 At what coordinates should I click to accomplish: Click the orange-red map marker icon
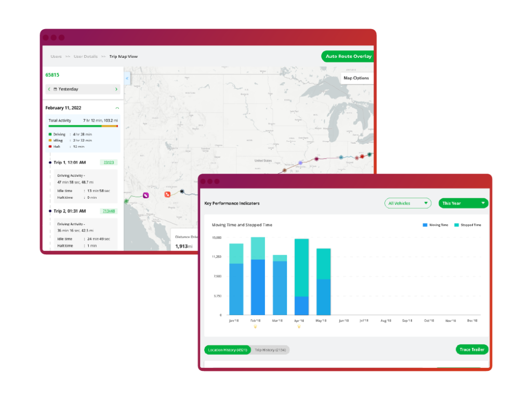(x=167, y=195)
